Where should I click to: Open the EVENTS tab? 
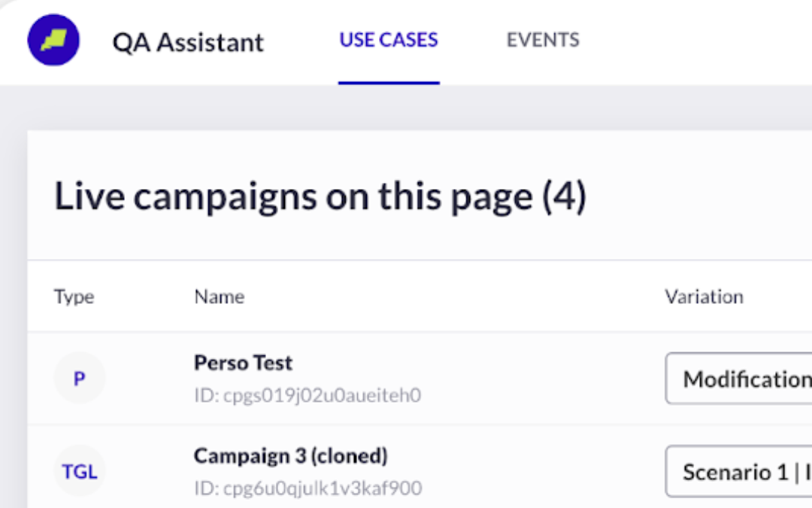(543, 40)
